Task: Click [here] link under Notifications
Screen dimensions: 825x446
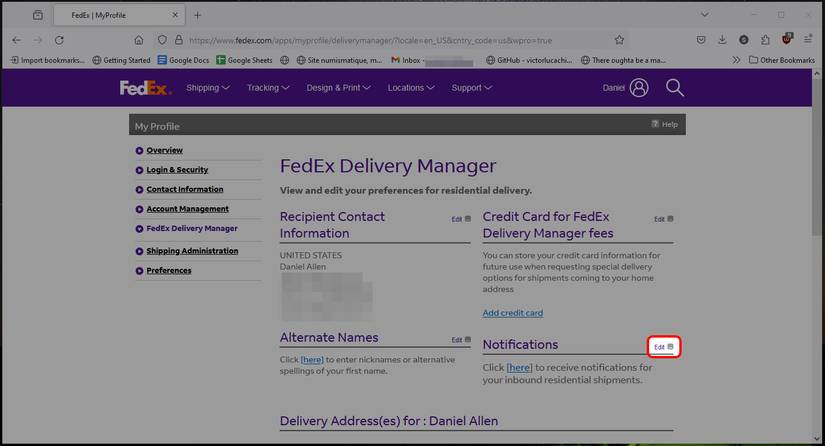Action: point(519,368)
